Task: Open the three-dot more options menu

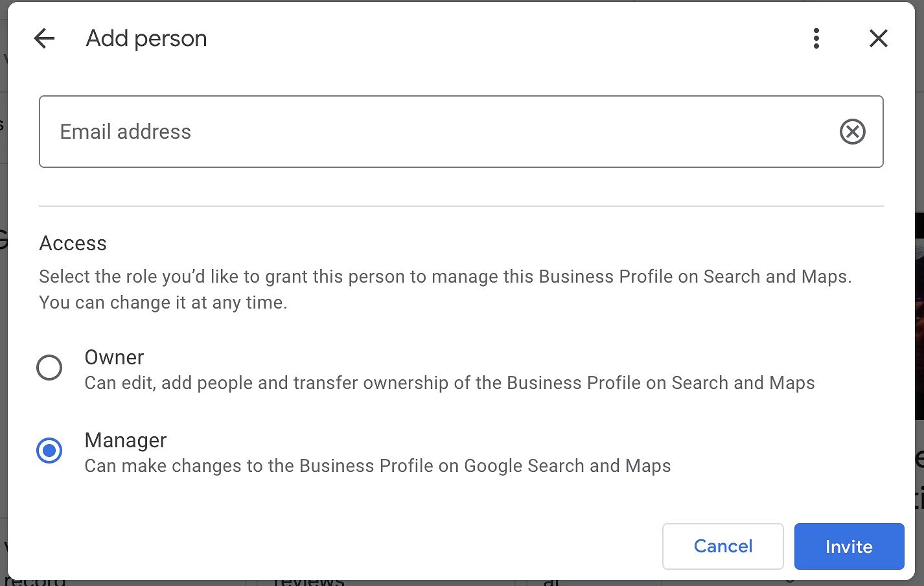Action: tap(816, 38)
